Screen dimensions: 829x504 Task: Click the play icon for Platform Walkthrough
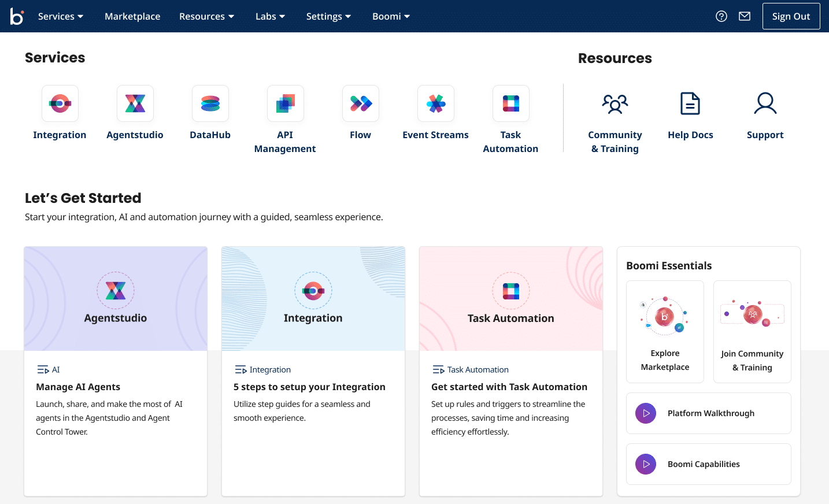point(646,413)
